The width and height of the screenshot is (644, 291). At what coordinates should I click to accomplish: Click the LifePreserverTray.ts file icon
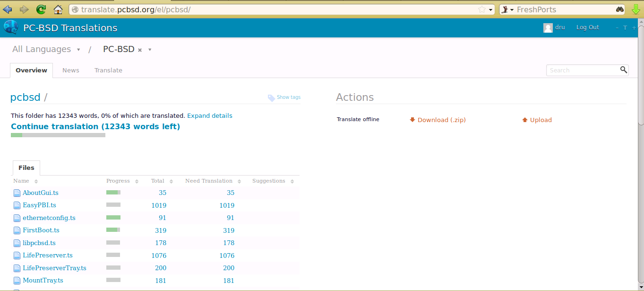(17, 268)
